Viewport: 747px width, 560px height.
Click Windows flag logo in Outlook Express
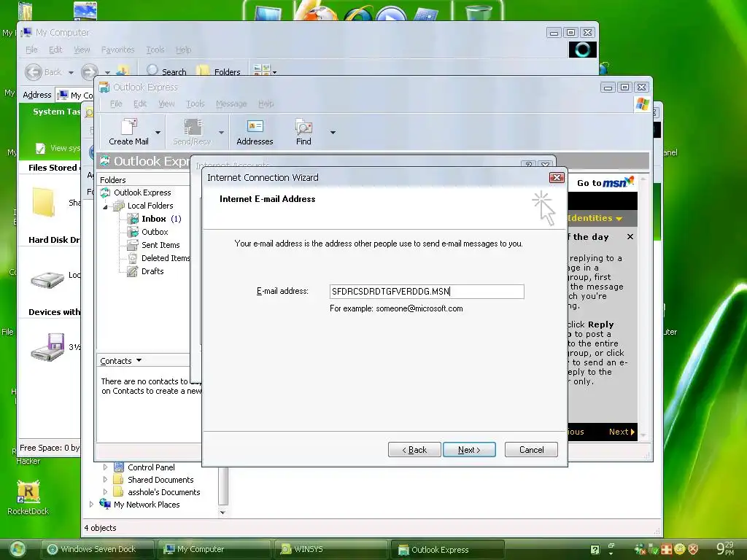642,104
